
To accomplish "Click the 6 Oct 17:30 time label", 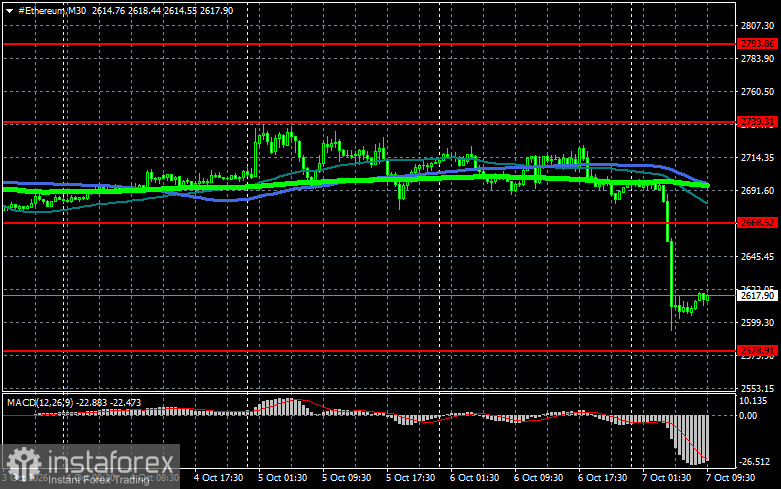I will pyautogui.click(x=602, y=478).
